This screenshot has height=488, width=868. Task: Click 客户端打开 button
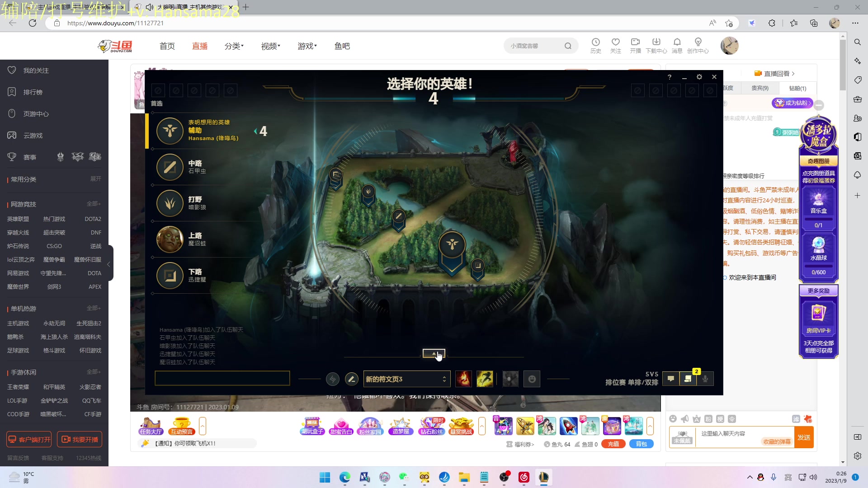tap(29, 439)
